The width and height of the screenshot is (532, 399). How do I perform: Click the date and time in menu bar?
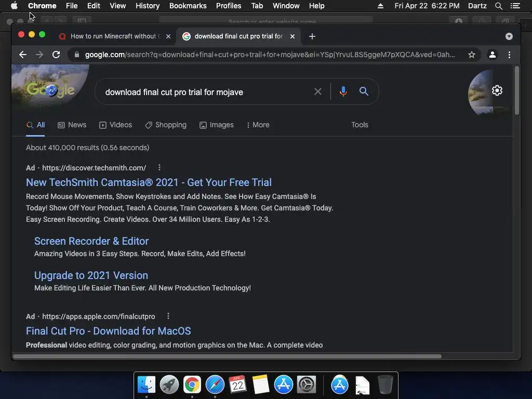[427, 6]
